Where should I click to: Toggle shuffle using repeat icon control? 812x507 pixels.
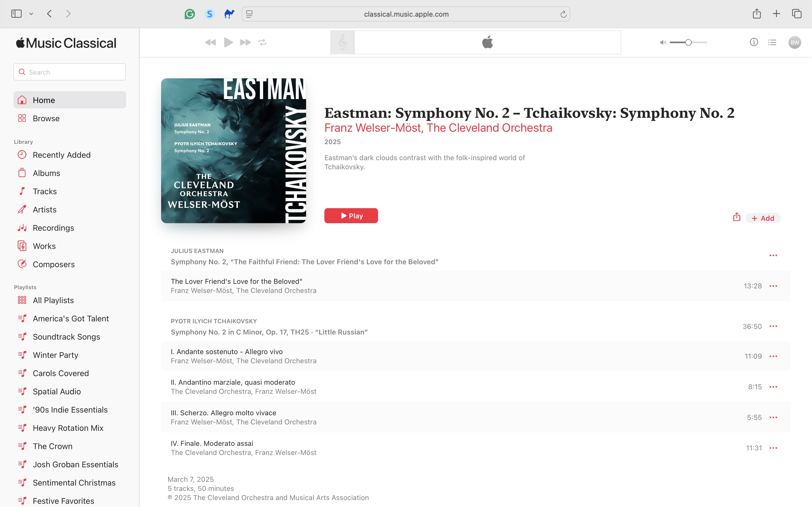(x=263, y=42)
